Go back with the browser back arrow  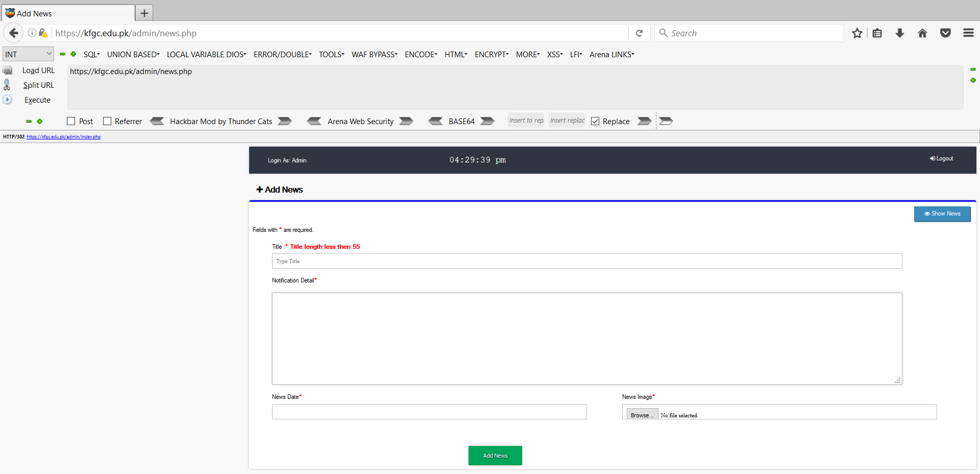pos(14,33)
